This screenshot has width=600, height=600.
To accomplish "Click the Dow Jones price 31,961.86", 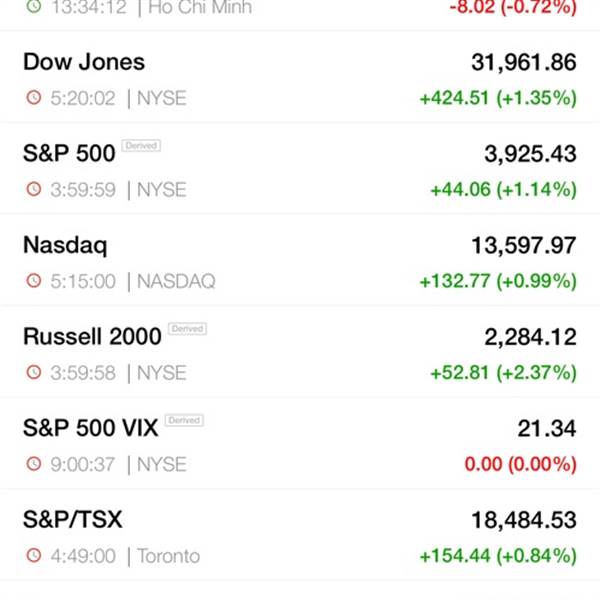I will (x=524, y=62).
